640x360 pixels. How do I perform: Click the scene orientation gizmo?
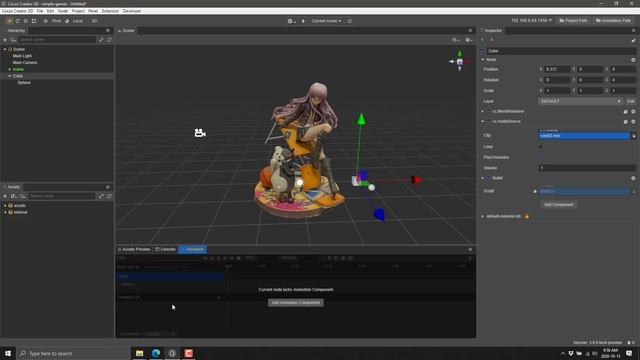[x=460, y=61]
